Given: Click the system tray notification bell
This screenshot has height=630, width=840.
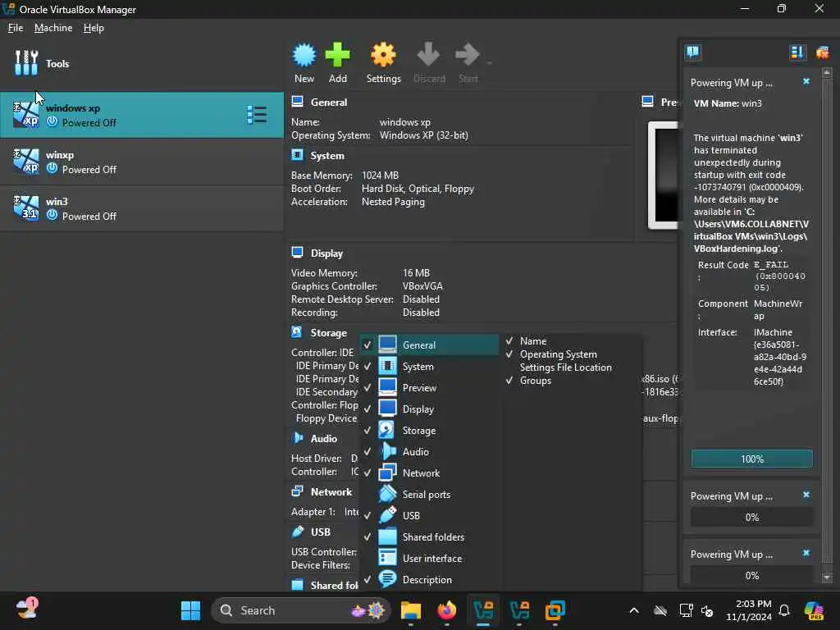Looking at the screenshot, I should tap(784, 610).
